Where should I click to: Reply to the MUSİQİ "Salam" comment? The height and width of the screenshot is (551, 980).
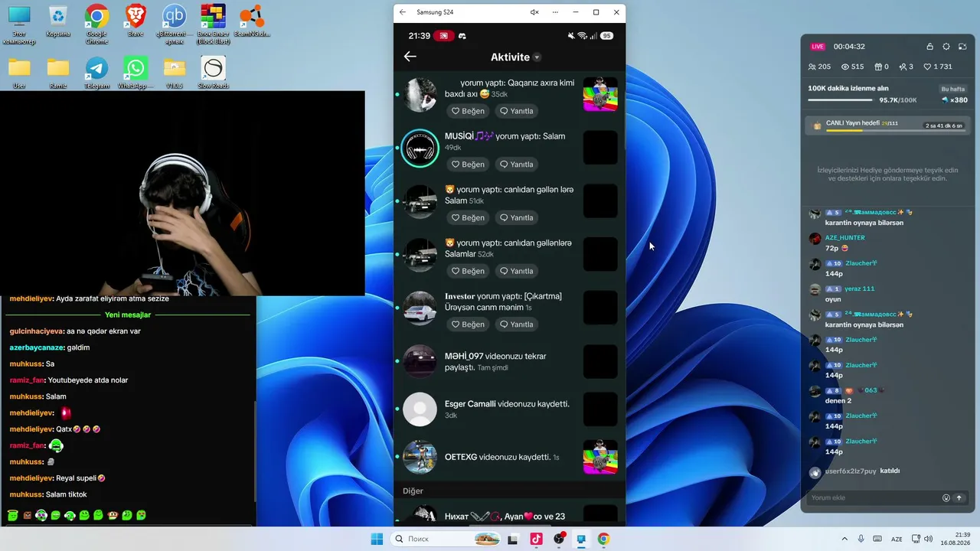pyautogui.click(x=516, y=165)
